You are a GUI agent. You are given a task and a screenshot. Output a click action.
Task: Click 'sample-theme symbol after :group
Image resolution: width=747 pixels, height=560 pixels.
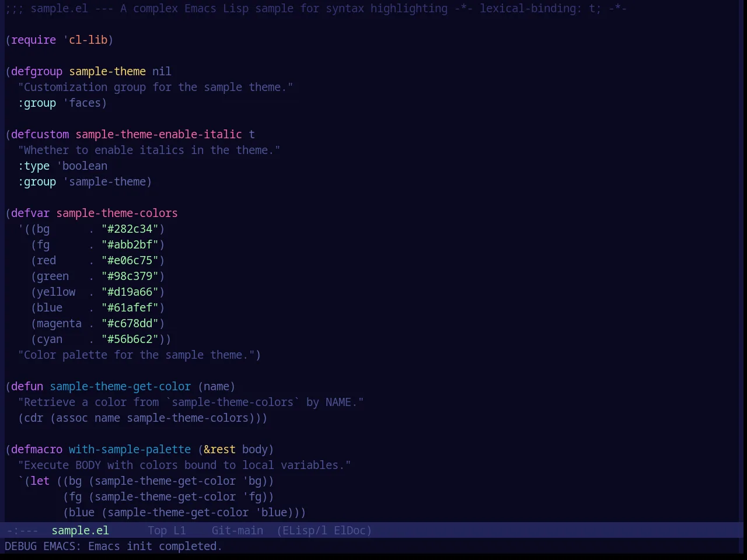[104, 181]
